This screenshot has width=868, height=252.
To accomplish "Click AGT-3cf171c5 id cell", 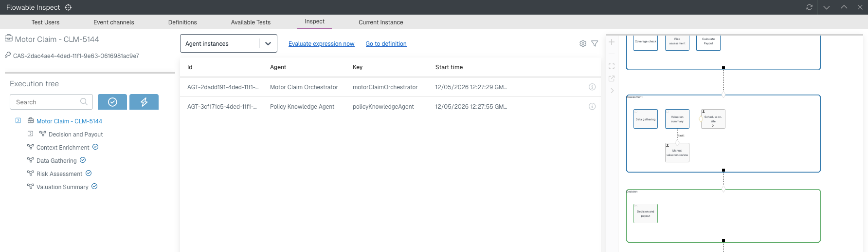I will [222, 107].
